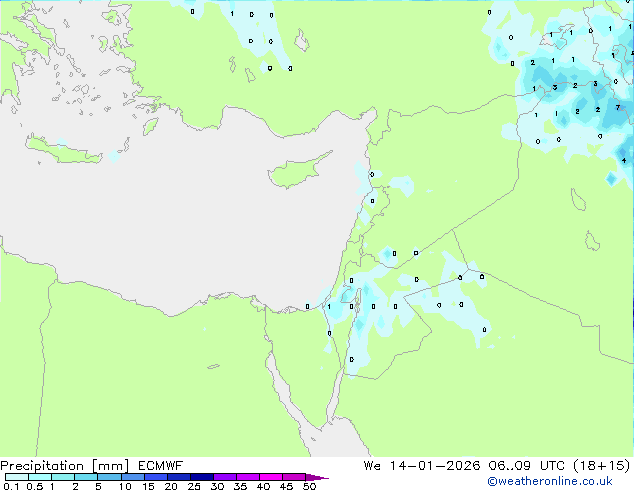634x490 pixels.
Task: Click the "06..09 UTC" time text
Action: click(x=526, y=466)
